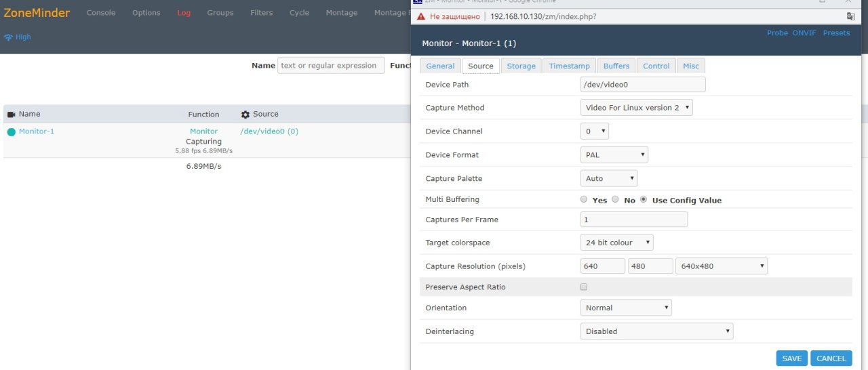The image size is (868, 370).
Task: Open the Device Channel dropdown
Action: tap(595, 131)
